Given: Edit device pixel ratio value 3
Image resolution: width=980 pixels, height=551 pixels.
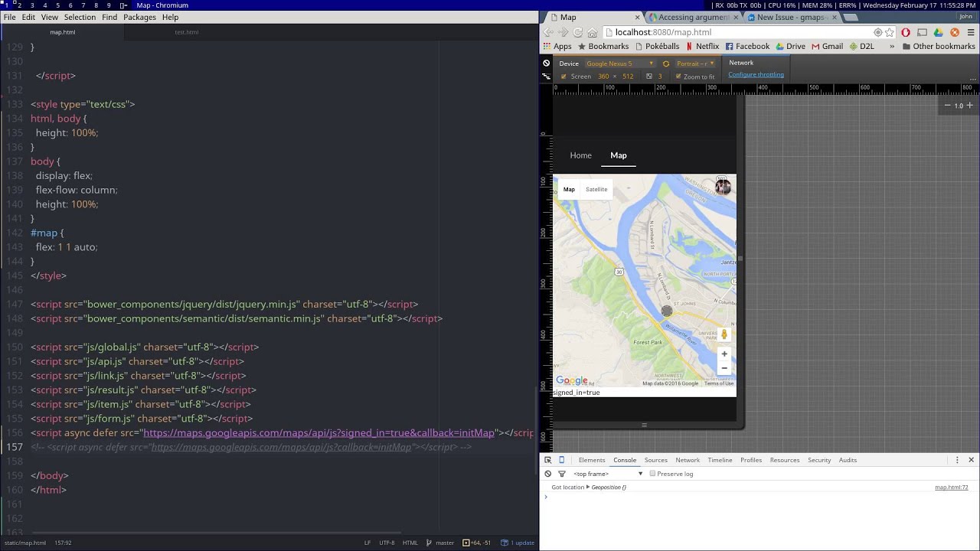Looking at the screenshot, I should point(661,77).
